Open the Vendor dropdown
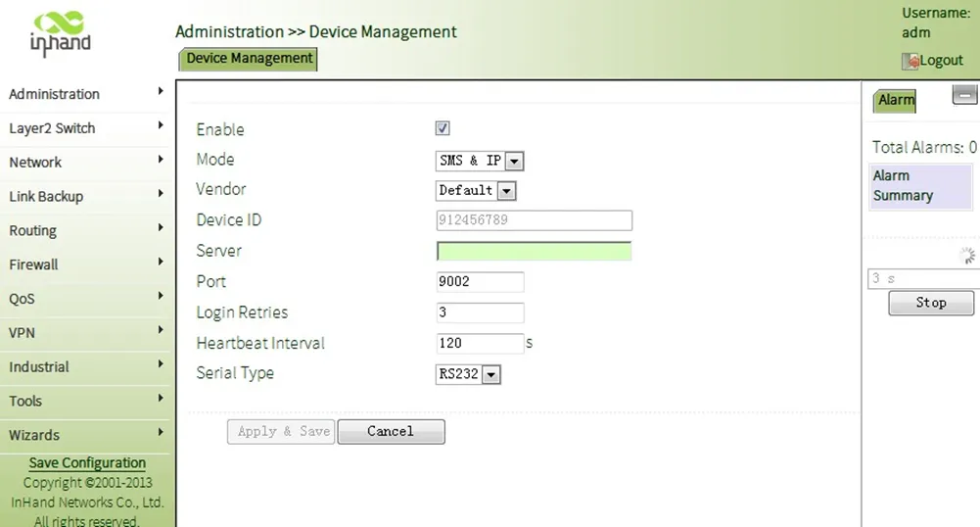 point(476,190)
